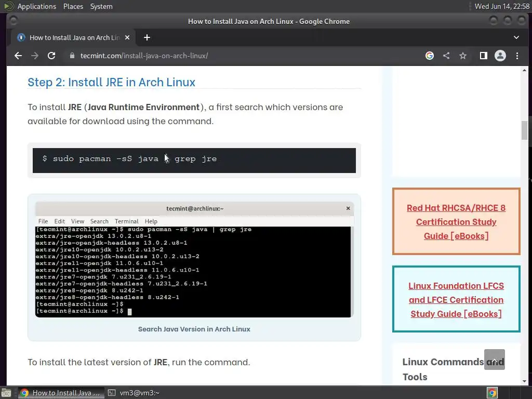Click show desktop icon in taskbar
Image resolution: width=532 pixels, height=399 pixels.
(x=6, y=393)
